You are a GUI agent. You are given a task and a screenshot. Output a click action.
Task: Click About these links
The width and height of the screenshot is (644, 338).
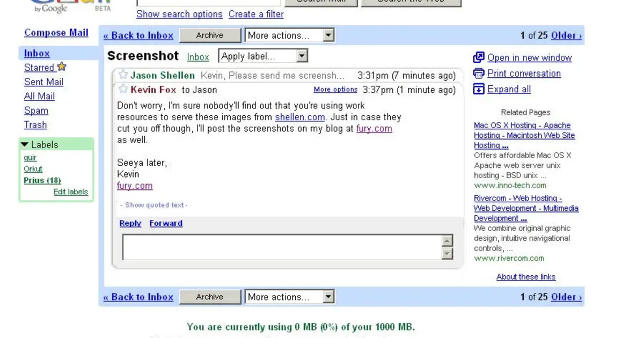coord(526,277)
